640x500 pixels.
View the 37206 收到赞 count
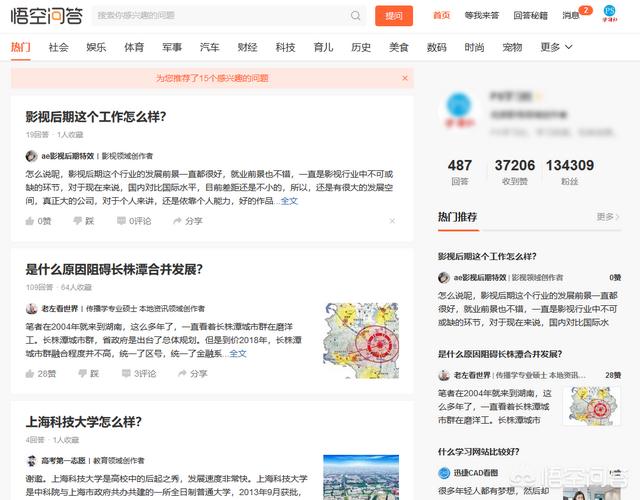pyautogui.click(x=515, y=171)
